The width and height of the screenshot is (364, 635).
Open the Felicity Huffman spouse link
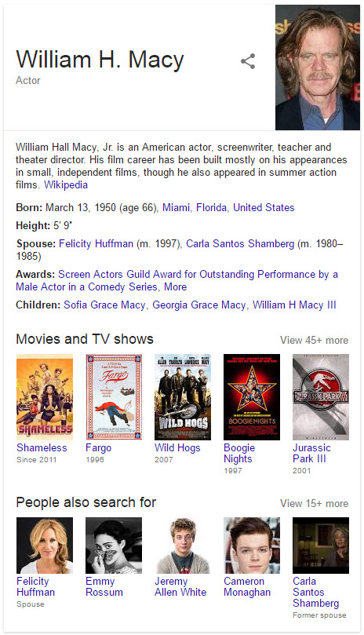tap(96, 243)
